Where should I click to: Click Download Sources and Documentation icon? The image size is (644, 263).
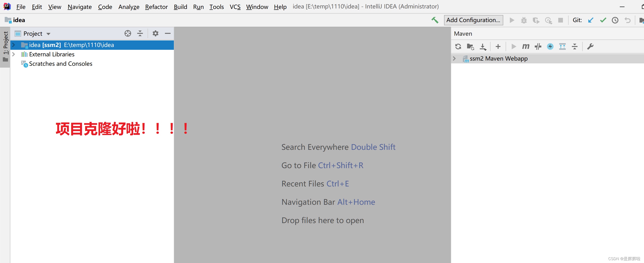coord(483,46)
